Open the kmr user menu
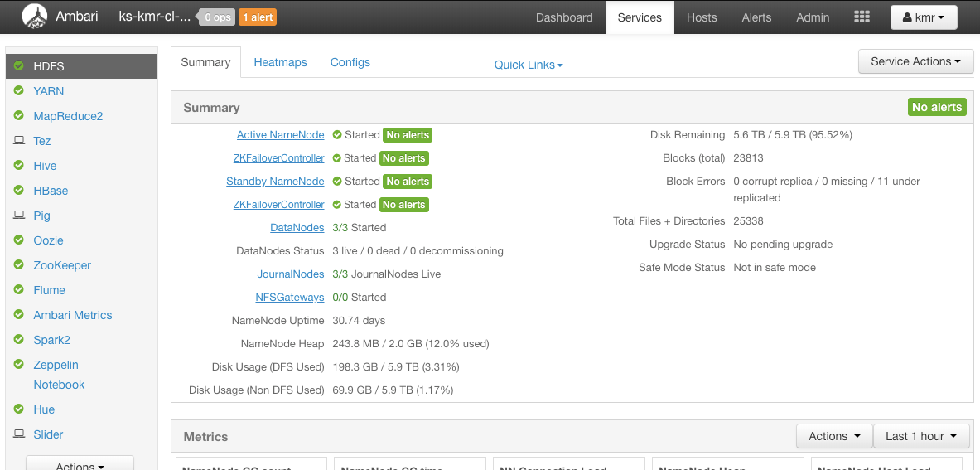The image size is (980, 470). [x=924, y=17]
